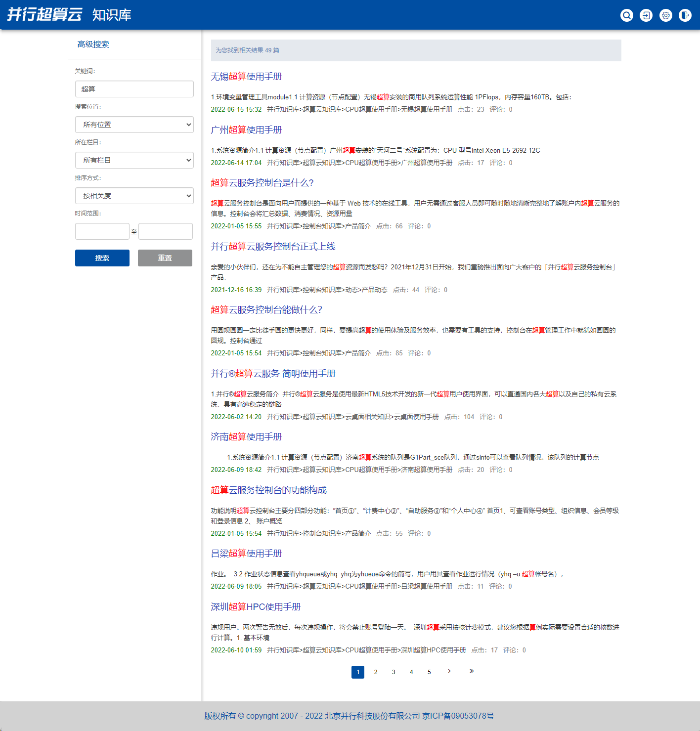Click the 排序方式: label

[88, 178]
